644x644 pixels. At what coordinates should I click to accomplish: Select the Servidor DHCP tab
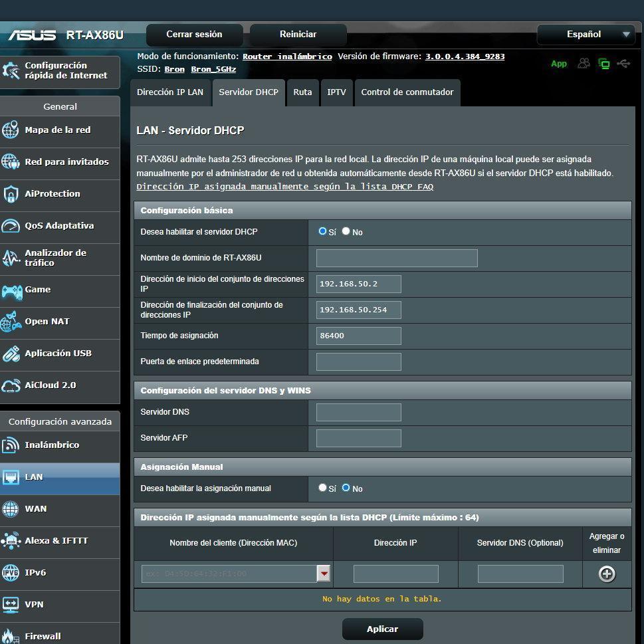pyautogui.click(x=249, y=92)
